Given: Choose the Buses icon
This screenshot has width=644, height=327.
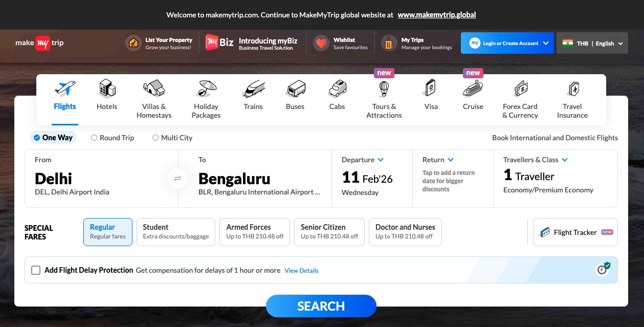Looking at the screenshot, I should click(x=295, y=90).
